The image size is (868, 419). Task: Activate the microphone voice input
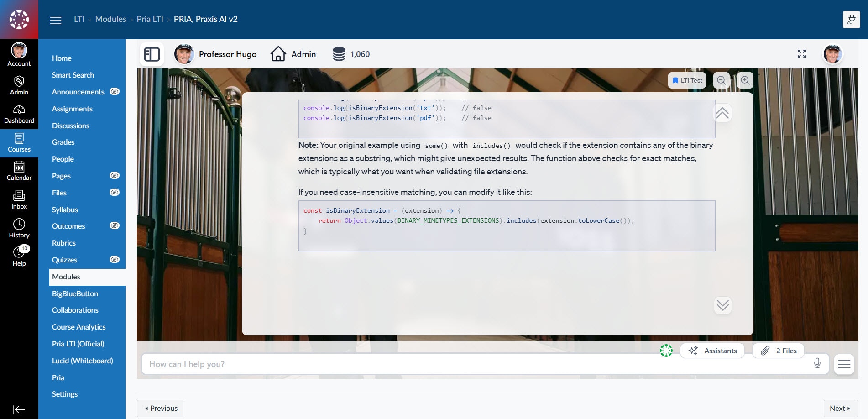(817, 363)
